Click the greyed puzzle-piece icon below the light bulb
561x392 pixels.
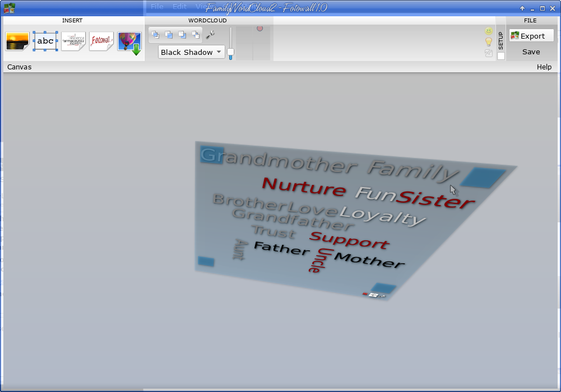click(489, 53)
